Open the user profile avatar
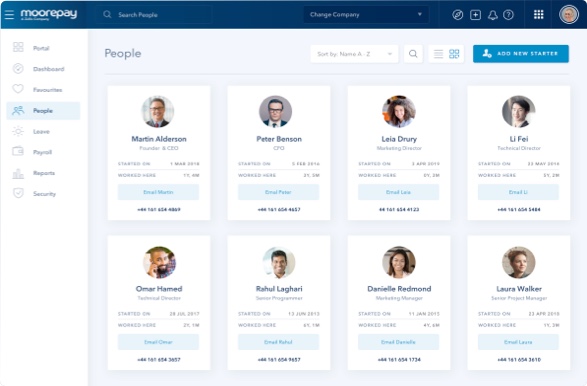Image resolution: width=587 pixels, height=386 pixels. [569, 15]
